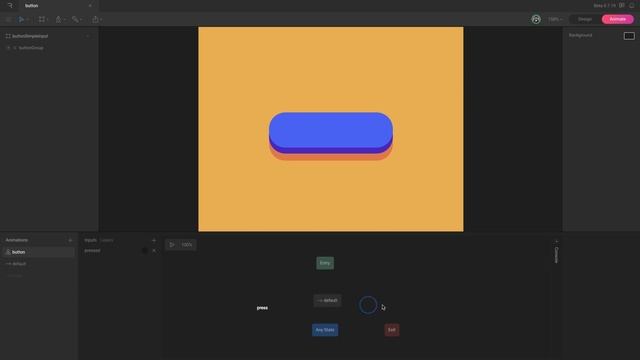The image size is (640, 360).
Task: Click the blue button shape on artboard
Action: (331, 131)
